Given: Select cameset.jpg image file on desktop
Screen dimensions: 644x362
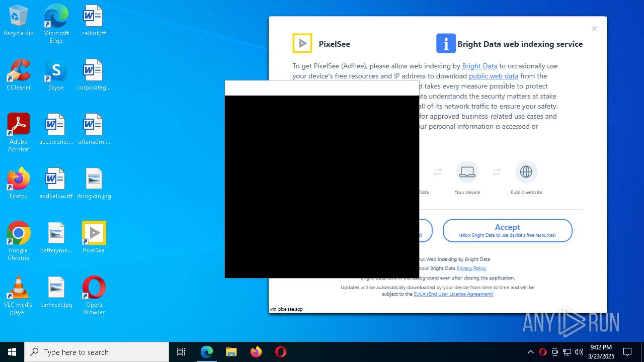Looking at the screenshot, I should 56,292.
